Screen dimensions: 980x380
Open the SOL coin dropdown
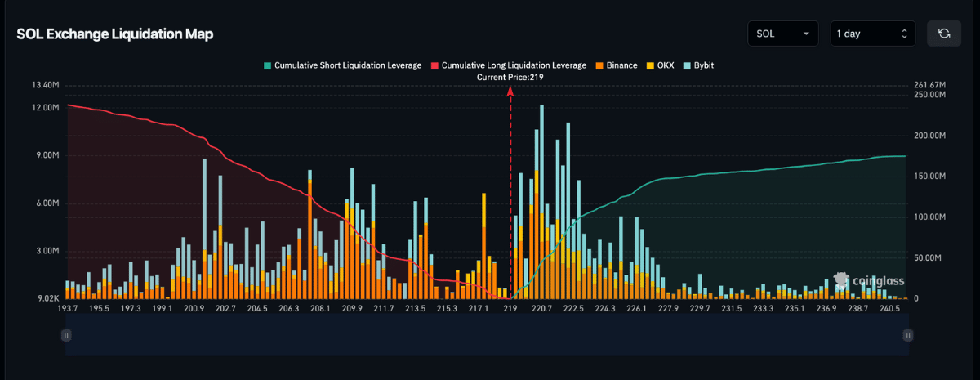782,34
